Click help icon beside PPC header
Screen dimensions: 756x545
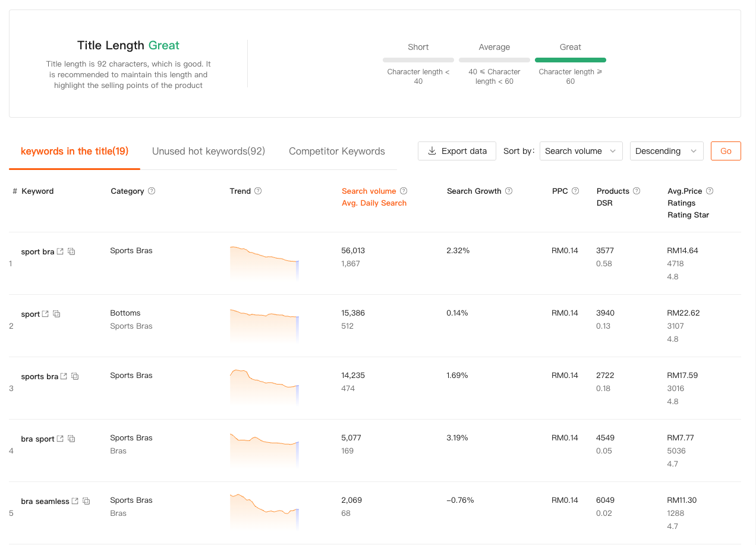pos(575,191)
